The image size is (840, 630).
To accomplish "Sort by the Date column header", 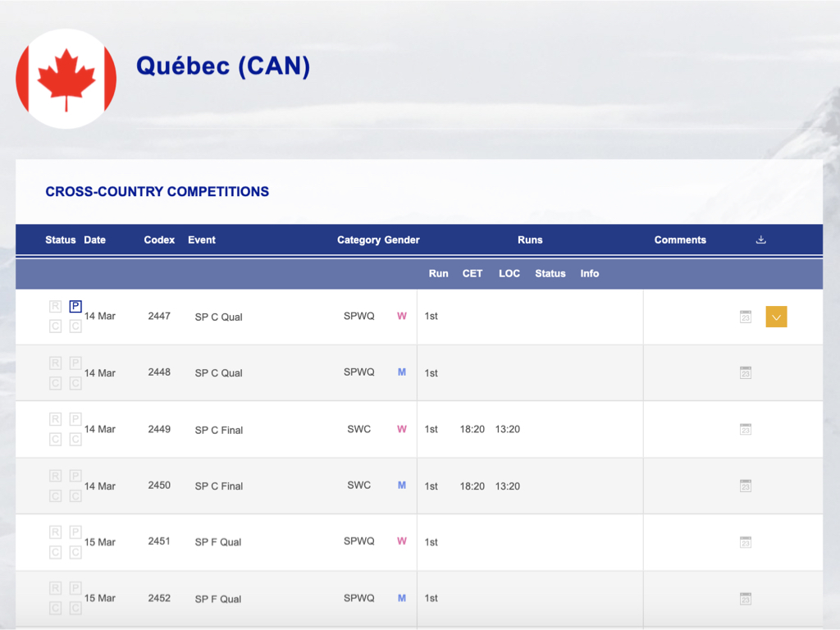I will (94, 240).
